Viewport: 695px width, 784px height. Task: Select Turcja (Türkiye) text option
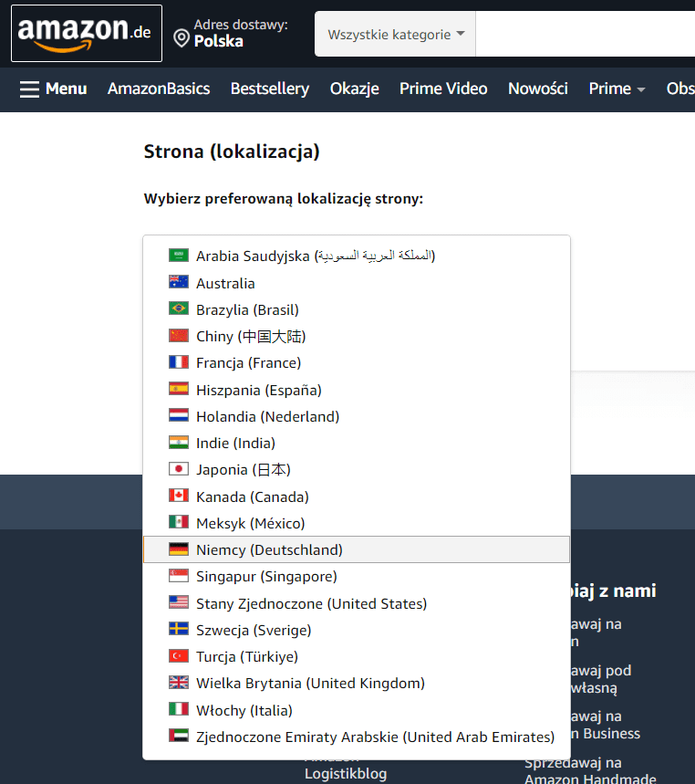coord(247,657)
